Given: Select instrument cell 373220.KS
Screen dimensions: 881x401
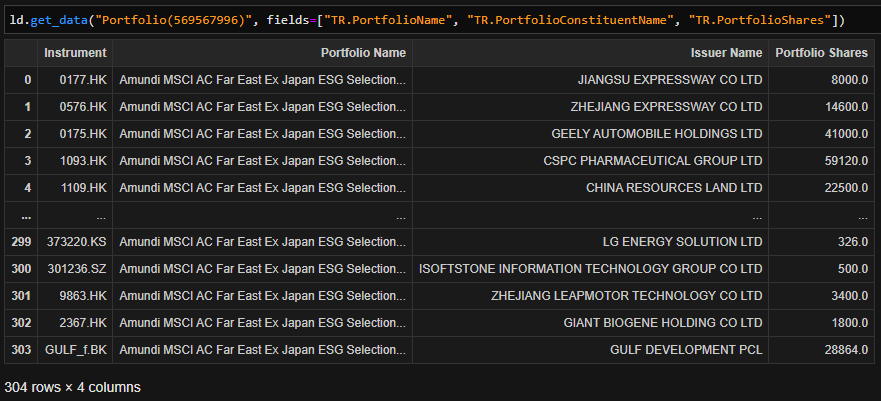Looking at the screenshot, I should [77, 241].
